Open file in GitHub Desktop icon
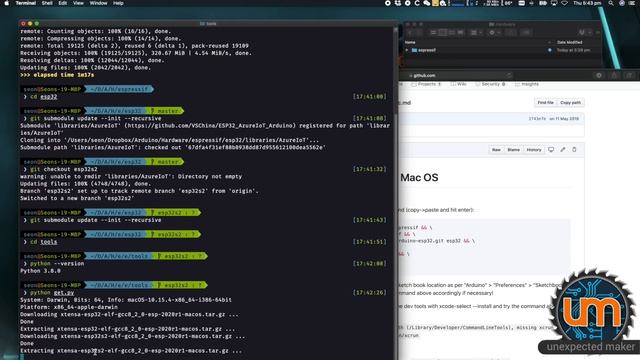Screen dimensions: 640x360 [x=551, y=150]
